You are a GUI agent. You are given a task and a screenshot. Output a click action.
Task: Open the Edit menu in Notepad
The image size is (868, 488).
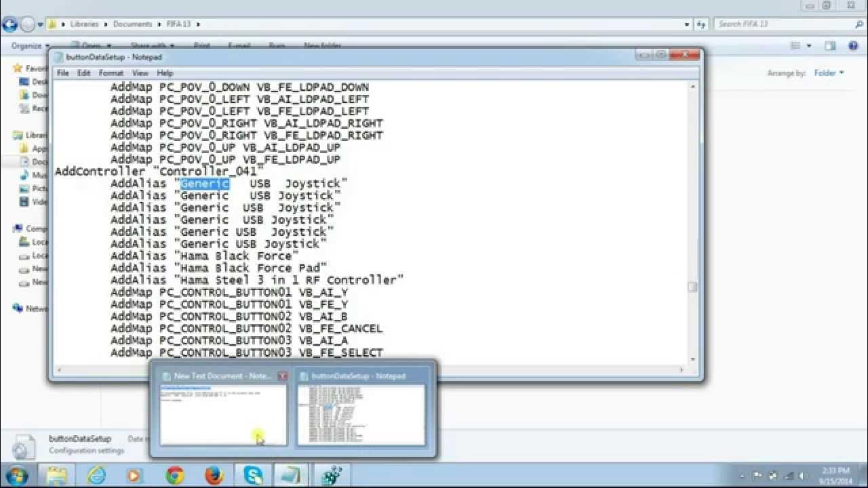pos(83,73)
